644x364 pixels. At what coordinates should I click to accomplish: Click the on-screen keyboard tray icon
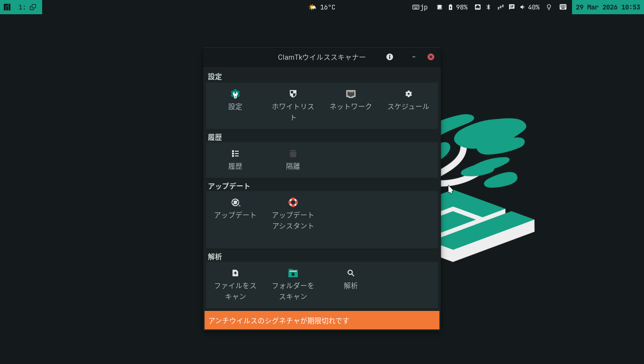pyautogui.click(x=563, y=7)
